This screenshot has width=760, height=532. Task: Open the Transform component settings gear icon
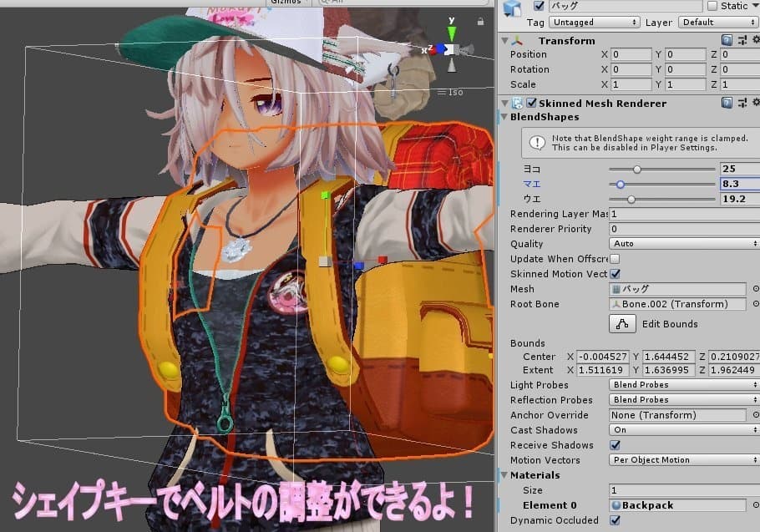click(x=756, y=38)
